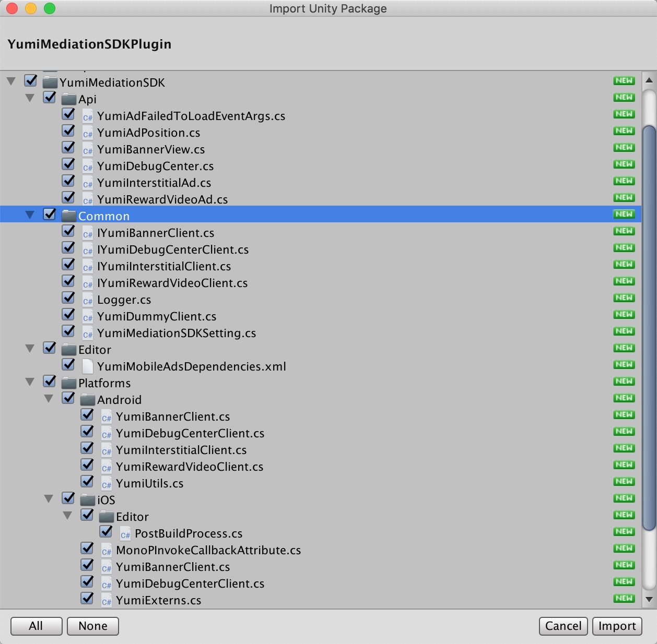This screenshot has width=657, height=644.
Task: Click the C# icon next to Logger.cs
Action: 88,300
